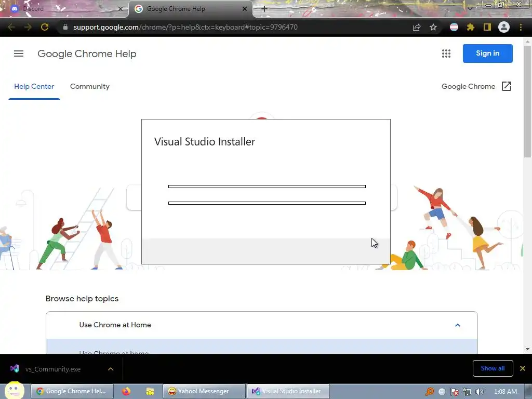Select the Help Center tab
532x399 pixels.
pyautogui.click(x=34, y=87)
